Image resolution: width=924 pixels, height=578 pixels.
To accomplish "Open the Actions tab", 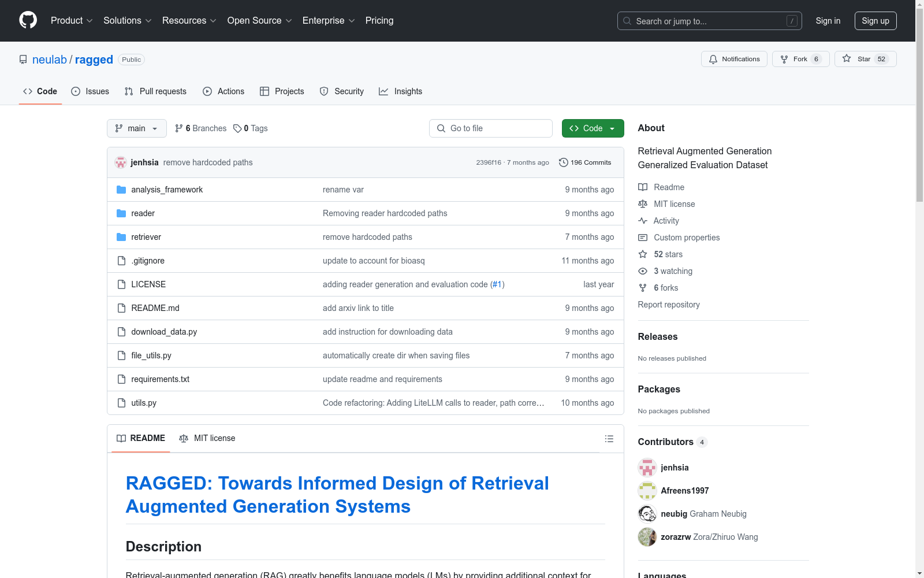I will click(223, 91).
